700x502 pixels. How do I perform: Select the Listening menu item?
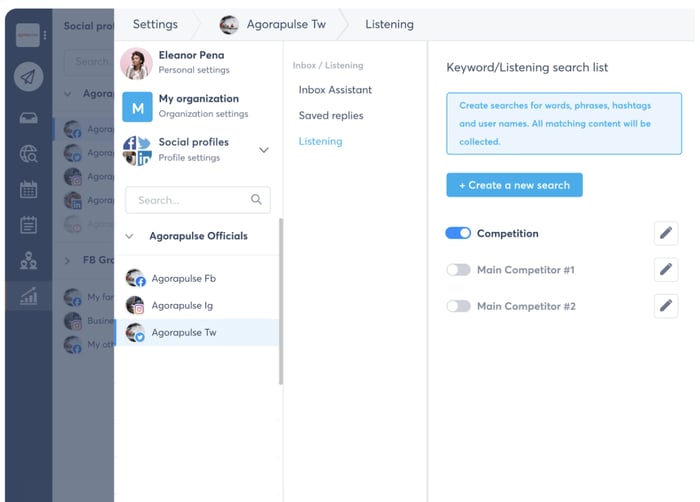coord(321,142)
